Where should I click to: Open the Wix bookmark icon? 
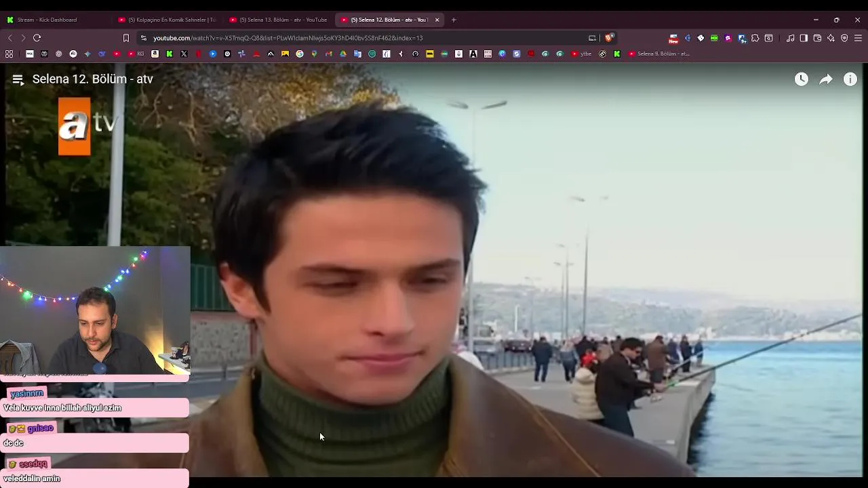(x=30, y=54)
